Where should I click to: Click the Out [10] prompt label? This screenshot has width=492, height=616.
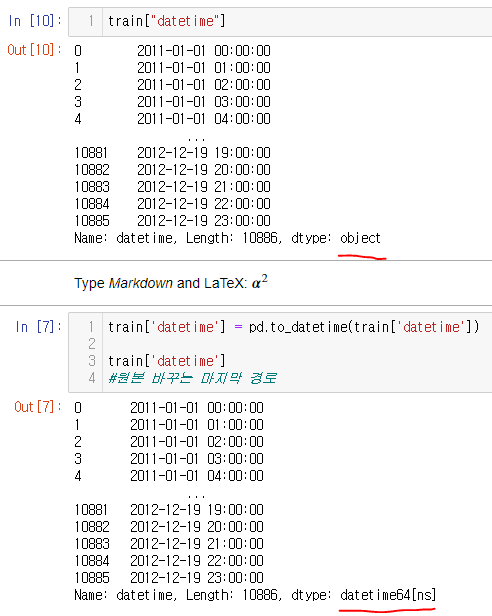(x=35, y=50)
